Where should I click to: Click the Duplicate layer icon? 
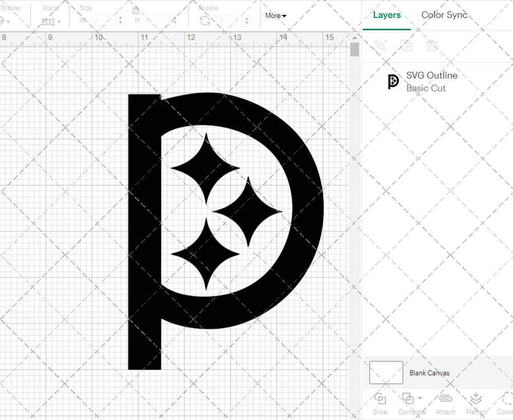click(x=406, y=46)
